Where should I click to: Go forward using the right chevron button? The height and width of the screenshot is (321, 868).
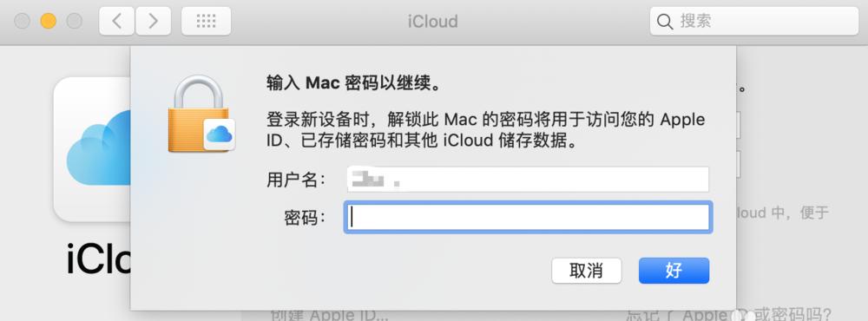[x=153, y=22]
